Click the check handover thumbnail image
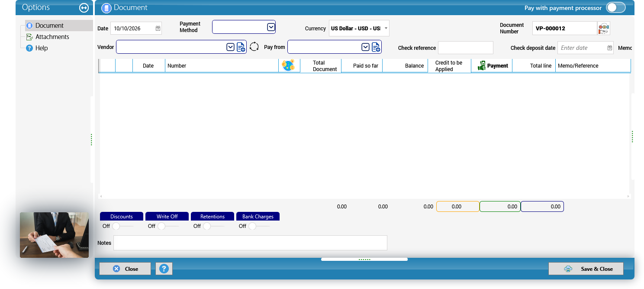Viewport: 644px width, 289px height. point(54,235)
